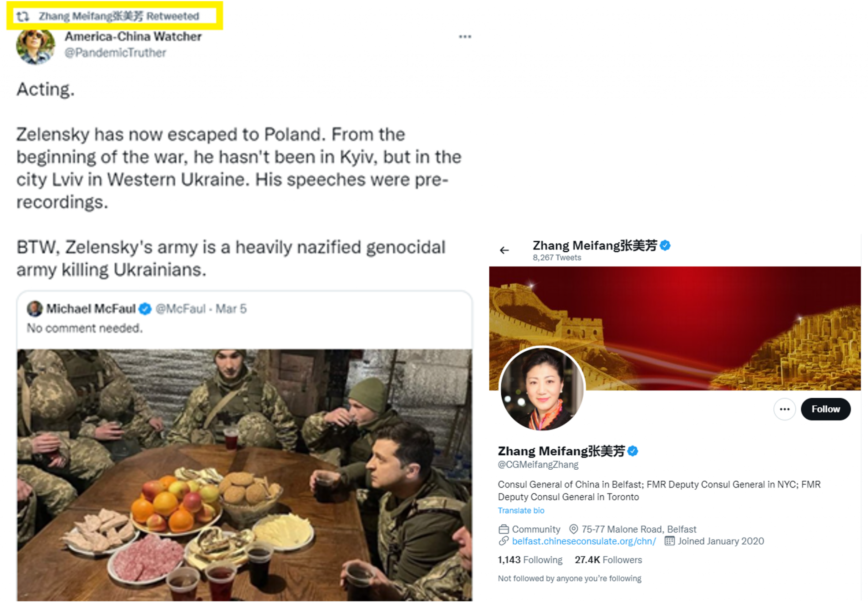Click the America-China Watcher avatar
This screenshot has width=868, height=604.
point(36,46)
